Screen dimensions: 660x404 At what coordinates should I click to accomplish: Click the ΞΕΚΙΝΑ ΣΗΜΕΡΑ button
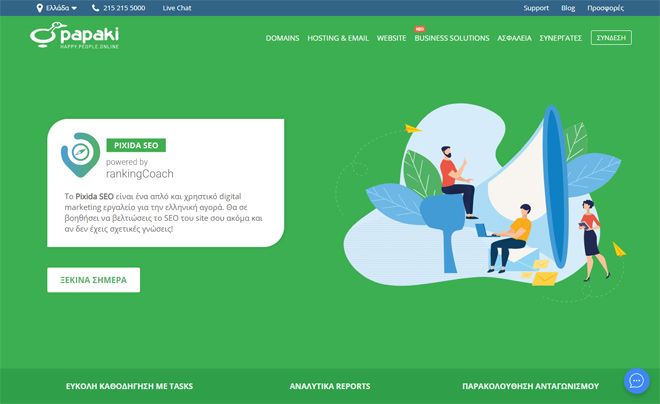click(x=93, y=280)
